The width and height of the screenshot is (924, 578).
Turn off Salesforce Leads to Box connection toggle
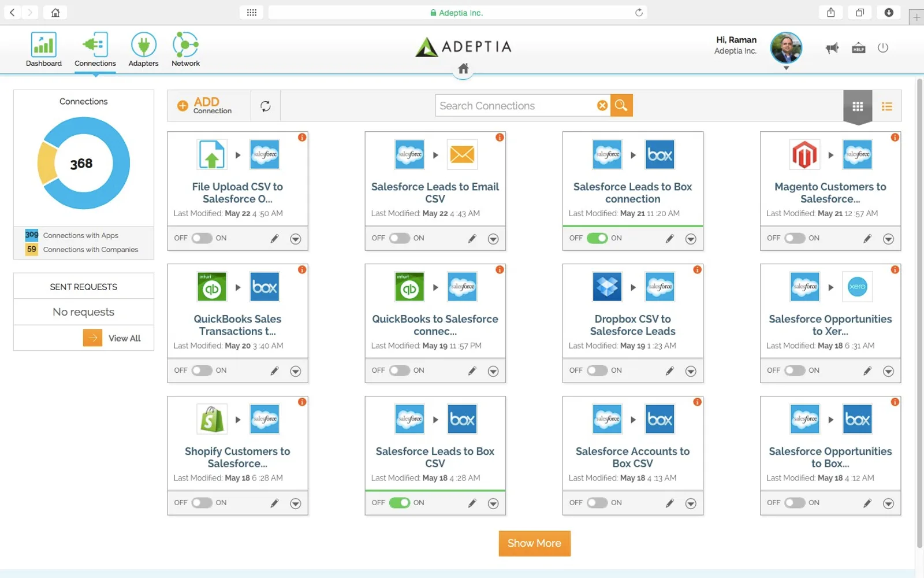pyautogui.click(x=597, y=238)
